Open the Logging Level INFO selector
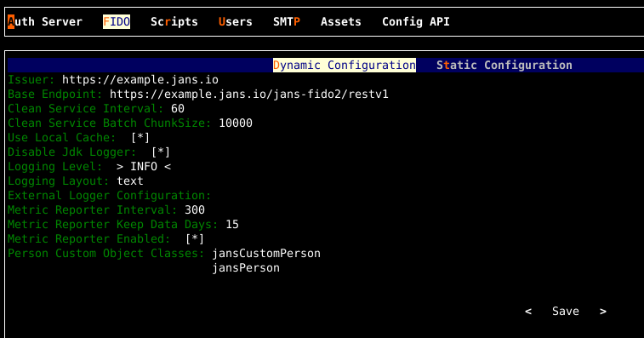Image resolution: width=644 pixels, height=338 pixels. tap(143, 167)
